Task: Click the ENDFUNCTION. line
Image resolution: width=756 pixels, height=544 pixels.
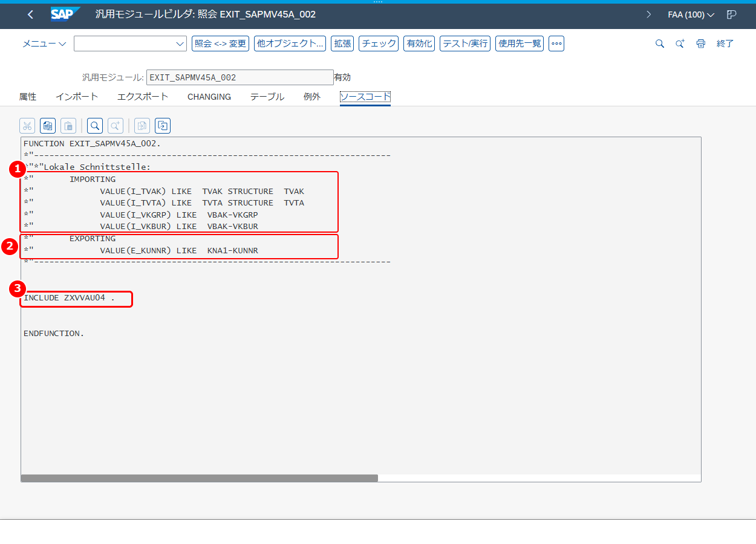Action: (x=54, y=333)
